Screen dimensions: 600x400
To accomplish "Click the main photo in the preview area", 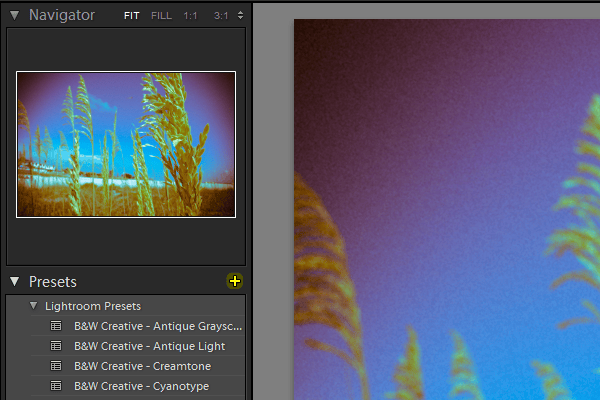I will (x=447, y=209).
